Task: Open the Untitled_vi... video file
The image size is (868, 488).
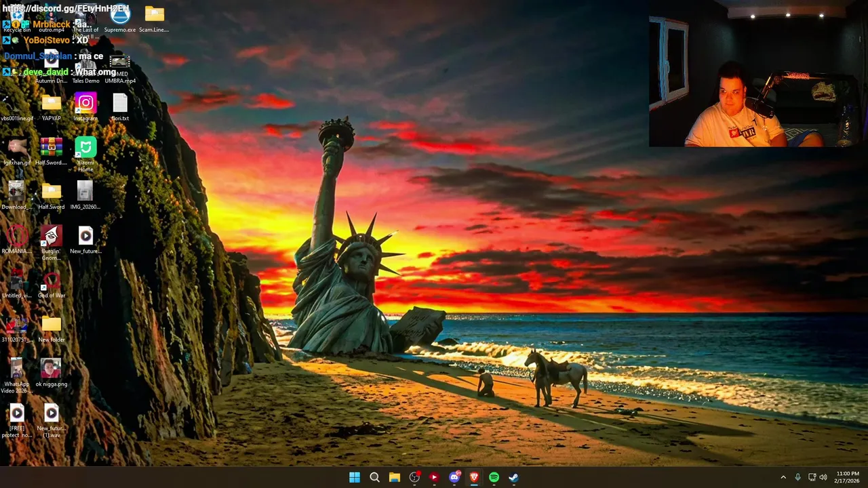Action: pos(17,285)
